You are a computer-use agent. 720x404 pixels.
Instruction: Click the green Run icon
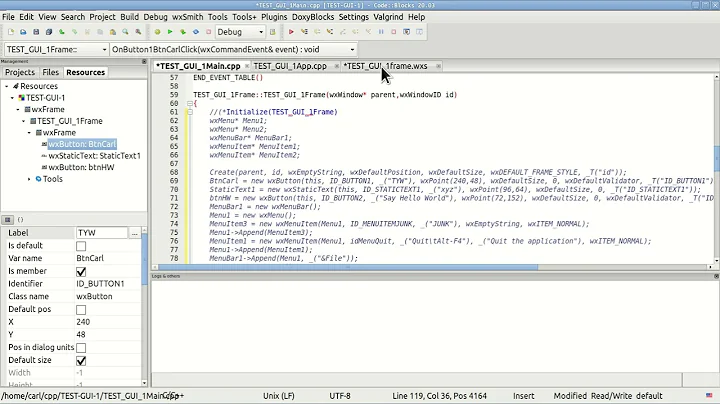[170, 32]
